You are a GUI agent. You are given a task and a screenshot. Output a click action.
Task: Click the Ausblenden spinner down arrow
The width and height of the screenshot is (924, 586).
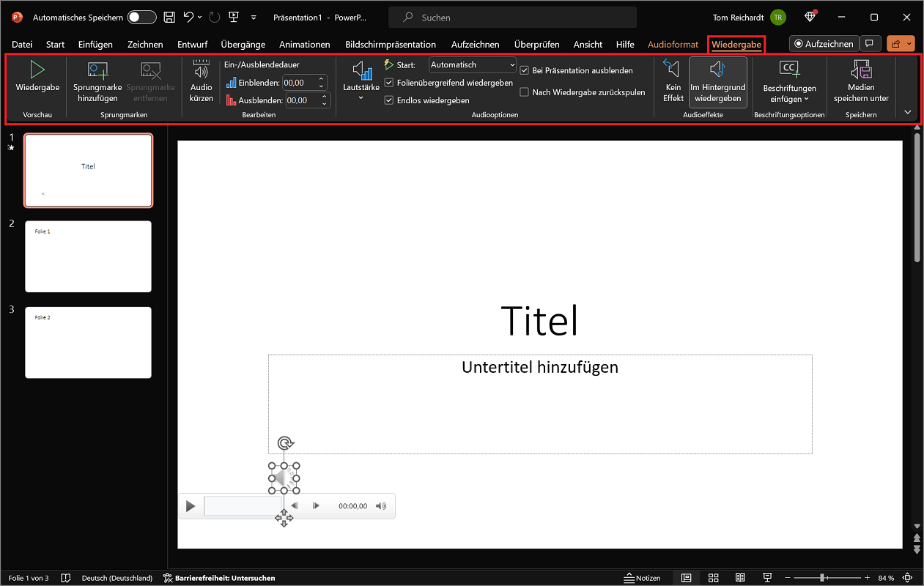coord(325,104)
